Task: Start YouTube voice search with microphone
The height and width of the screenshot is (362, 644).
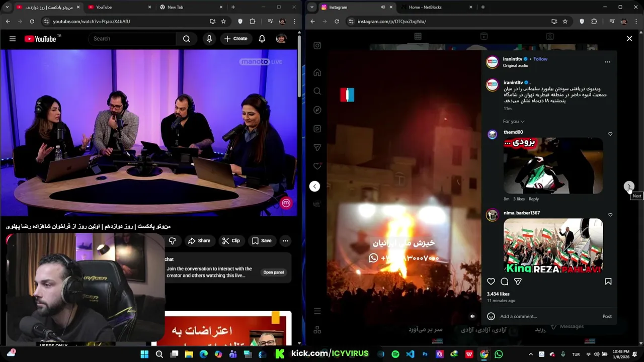Action: point(209,39)
